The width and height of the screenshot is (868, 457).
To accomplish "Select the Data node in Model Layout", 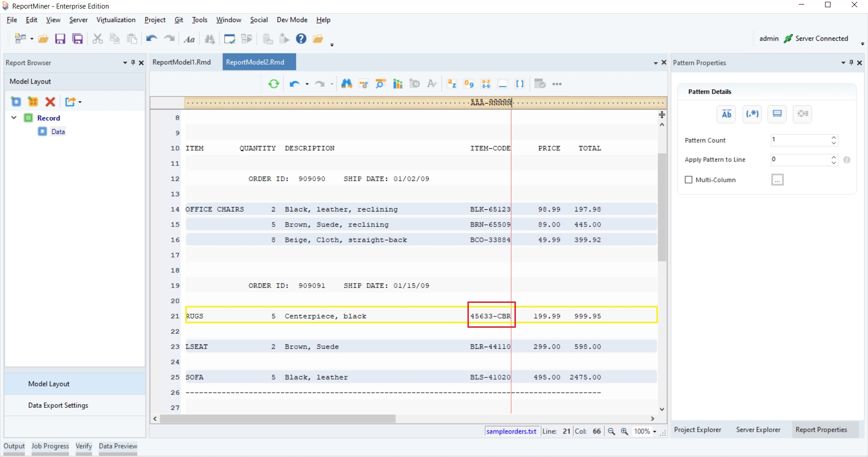I will click(x=58, y=132).
